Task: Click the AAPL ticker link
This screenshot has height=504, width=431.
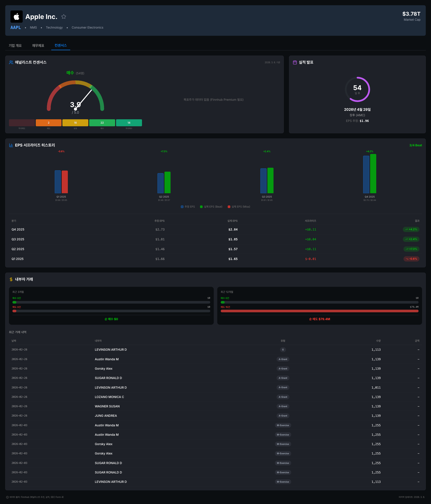Action: (15, 27)
